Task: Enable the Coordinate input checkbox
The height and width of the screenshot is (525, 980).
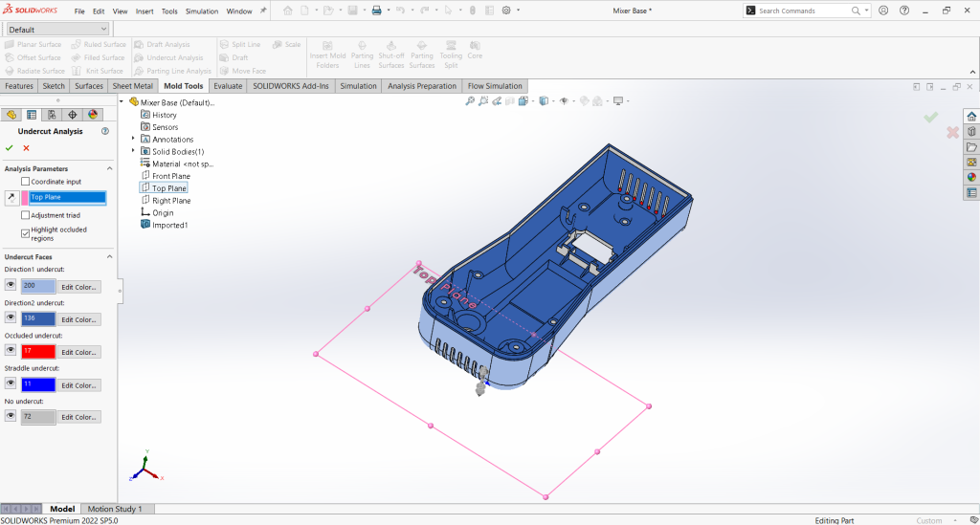Action: (26, 182)
